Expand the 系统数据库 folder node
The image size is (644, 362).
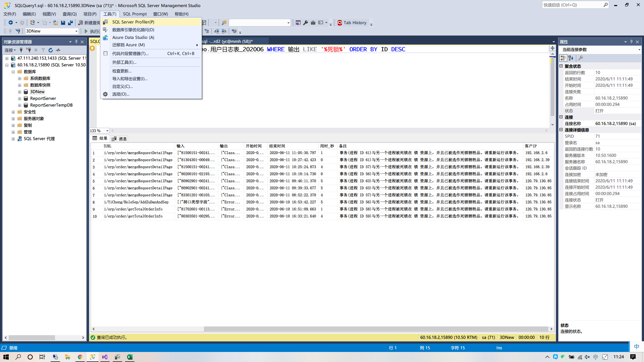(x=19, y=78)
